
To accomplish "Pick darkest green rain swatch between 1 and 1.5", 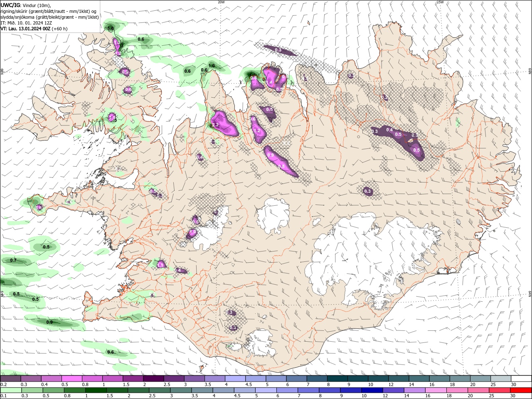I will [96, 390].
